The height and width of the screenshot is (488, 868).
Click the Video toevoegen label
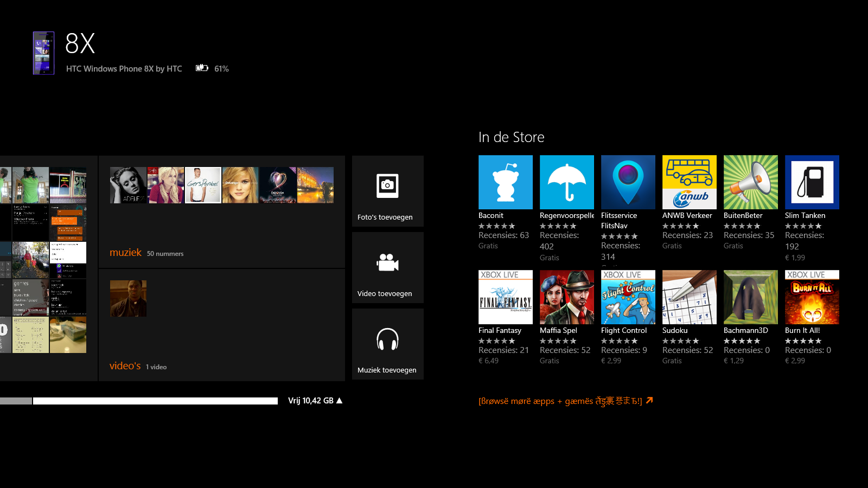click(385, 294)
